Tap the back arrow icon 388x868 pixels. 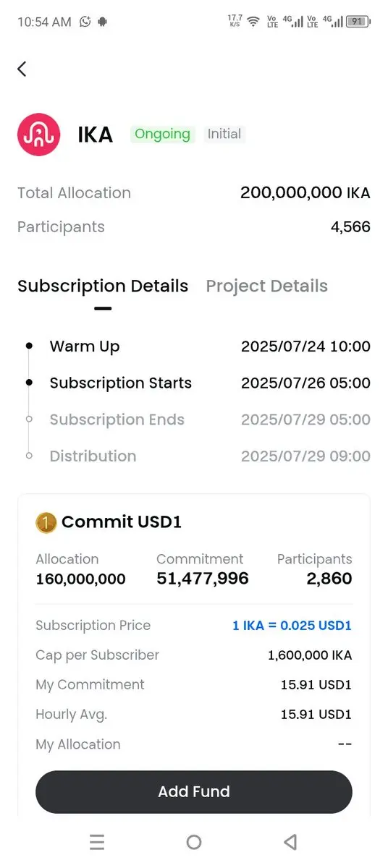pyautogui.click(x=22, y=69)
